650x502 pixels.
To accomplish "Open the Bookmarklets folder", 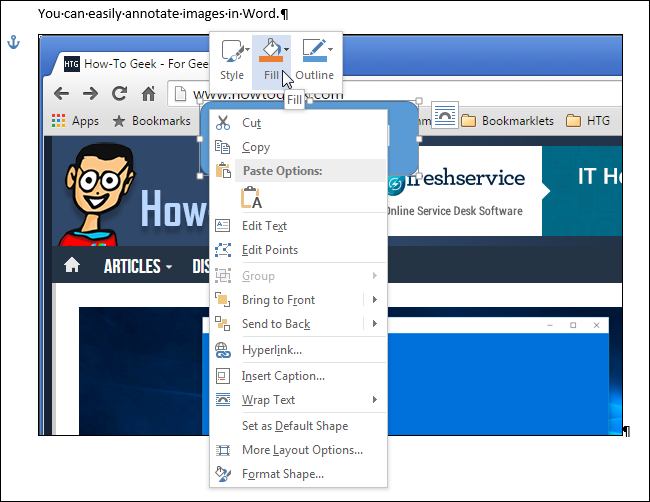I will (507, 121).
